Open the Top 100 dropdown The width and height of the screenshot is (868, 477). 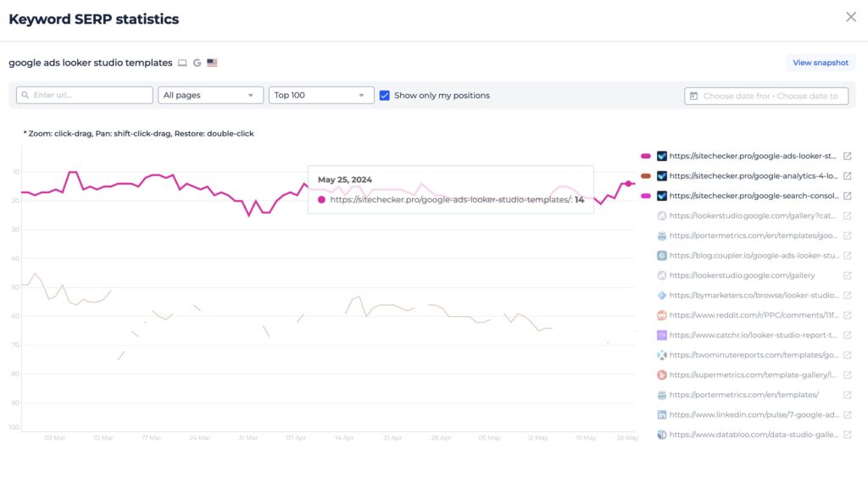[321, 95]
